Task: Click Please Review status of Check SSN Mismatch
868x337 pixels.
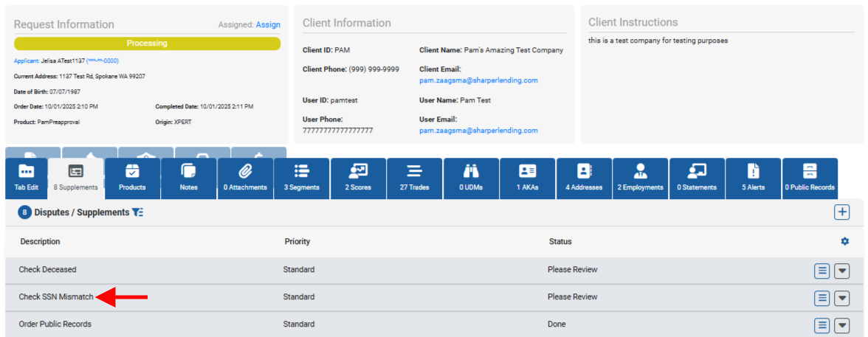Action: [x=573, y=296]
